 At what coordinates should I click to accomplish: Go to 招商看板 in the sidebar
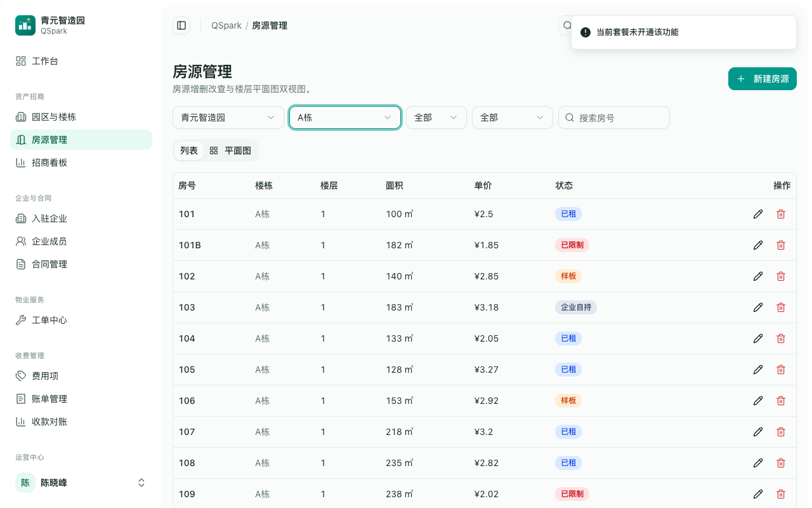coord(81,163)
